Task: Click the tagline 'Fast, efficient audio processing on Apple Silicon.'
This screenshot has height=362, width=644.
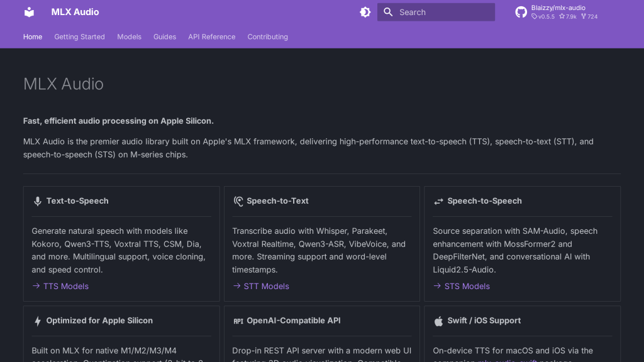Action: 118,121
